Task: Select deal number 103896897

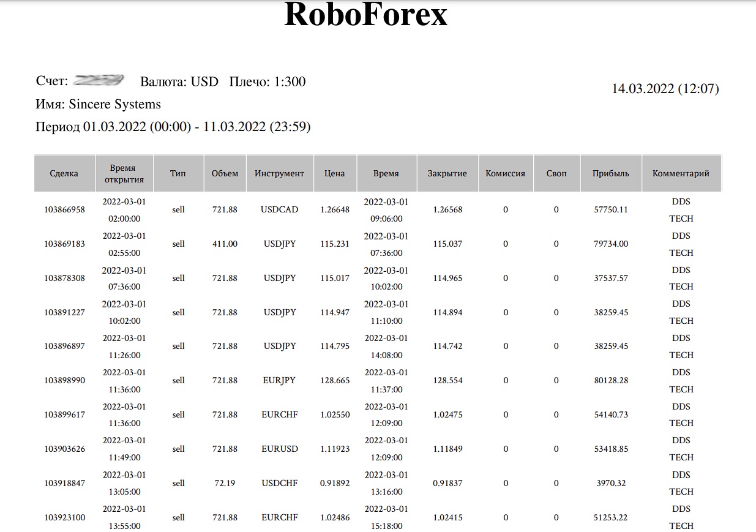Action: point(64,347)
